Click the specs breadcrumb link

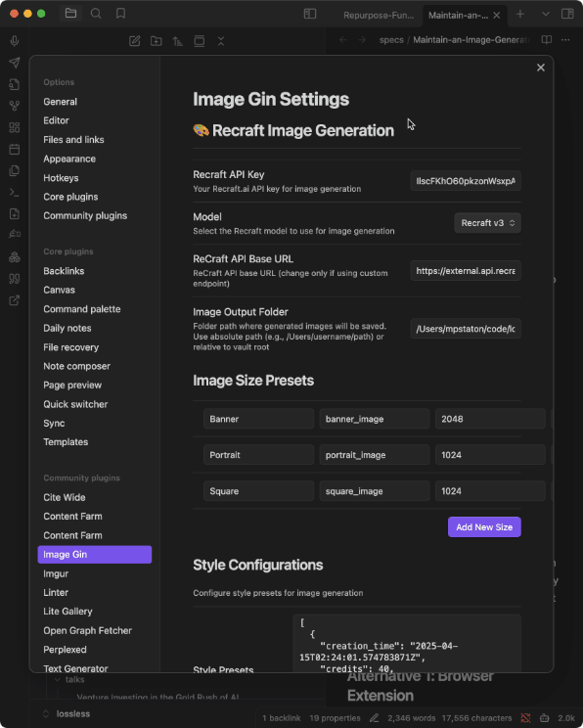(x=391, y=40)
